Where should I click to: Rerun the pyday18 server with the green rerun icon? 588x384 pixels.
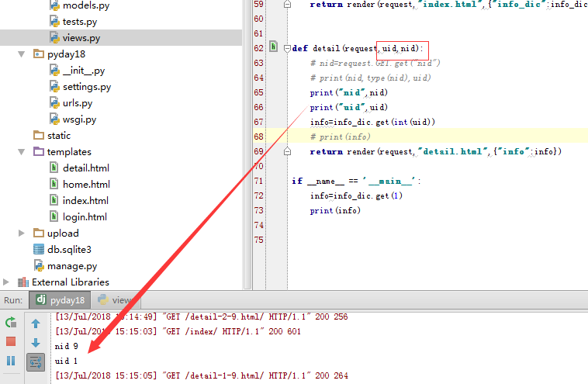(11, 323)
